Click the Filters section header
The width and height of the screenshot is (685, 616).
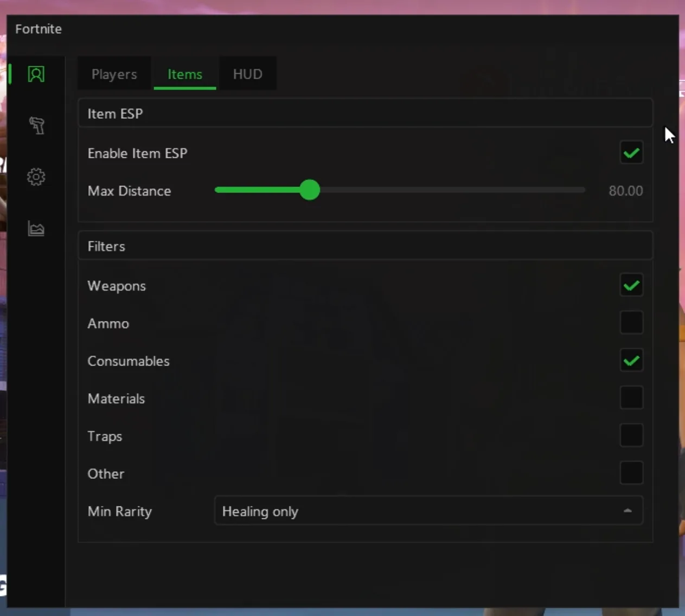point(365,246)
